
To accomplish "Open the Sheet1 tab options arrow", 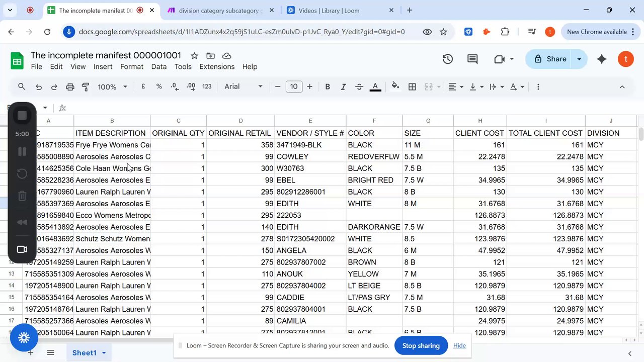I will click(104, 353).
